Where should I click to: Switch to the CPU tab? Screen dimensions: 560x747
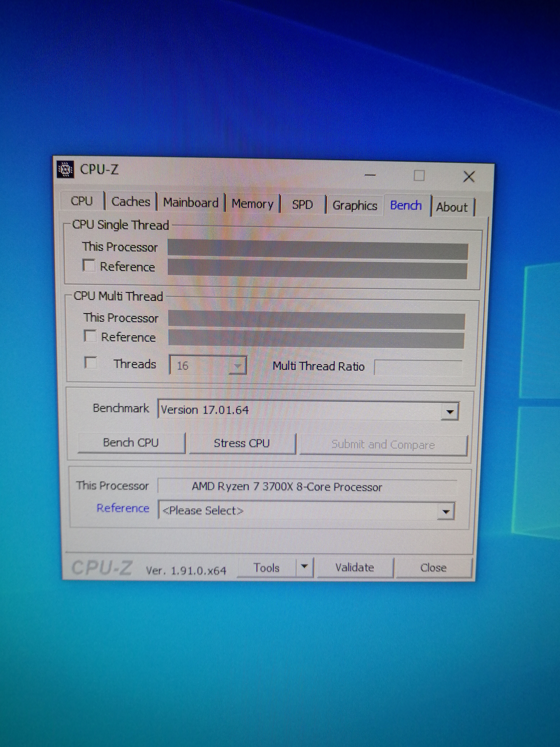tap(82, 201)
